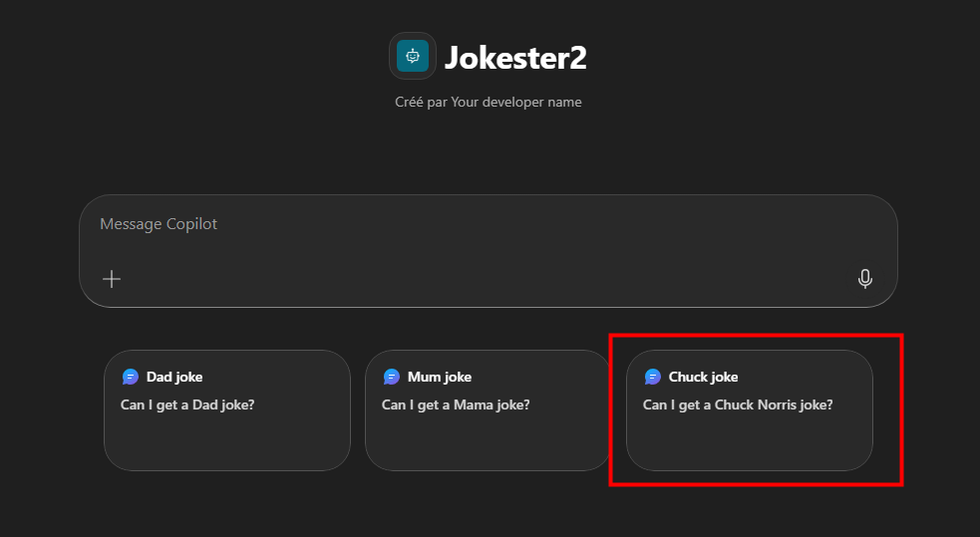
Task: Click the Jokester2 agent title
Action: point(515,58)
